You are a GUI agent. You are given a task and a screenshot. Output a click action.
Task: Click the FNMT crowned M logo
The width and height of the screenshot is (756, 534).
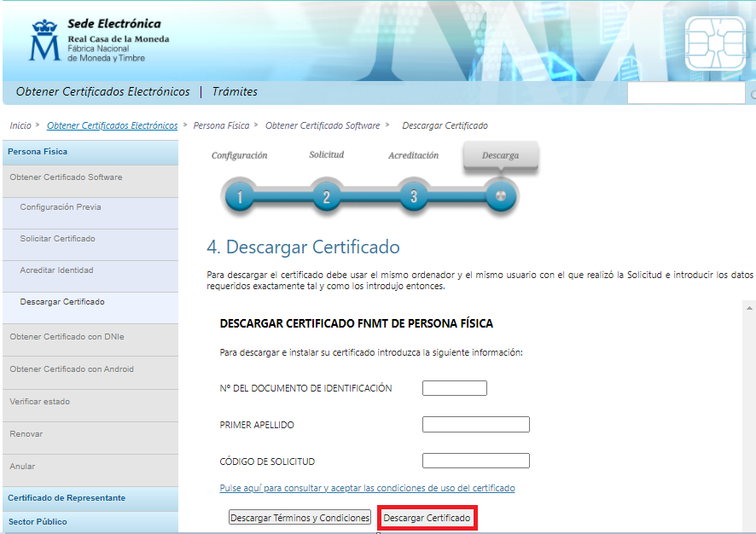tap(45, 40)
